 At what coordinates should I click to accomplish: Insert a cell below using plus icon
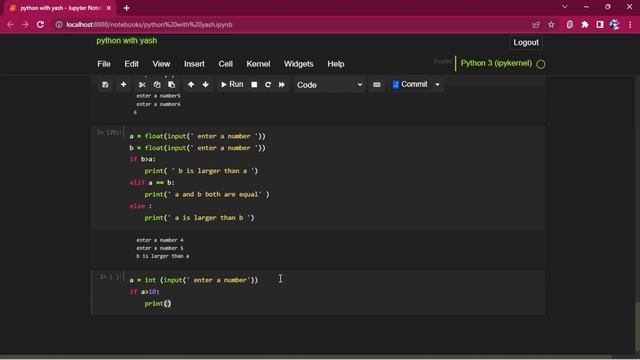click(123, 84)
